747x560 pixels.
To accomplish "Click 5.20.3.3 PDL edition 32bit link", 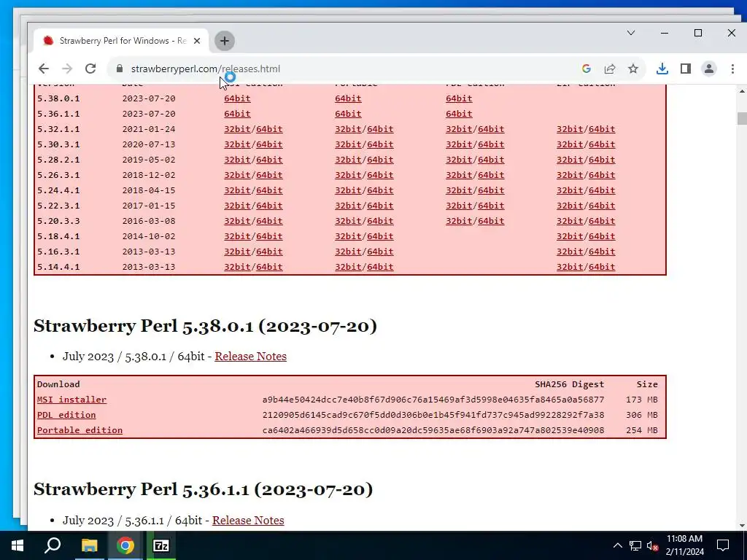I will coord(459,221).
